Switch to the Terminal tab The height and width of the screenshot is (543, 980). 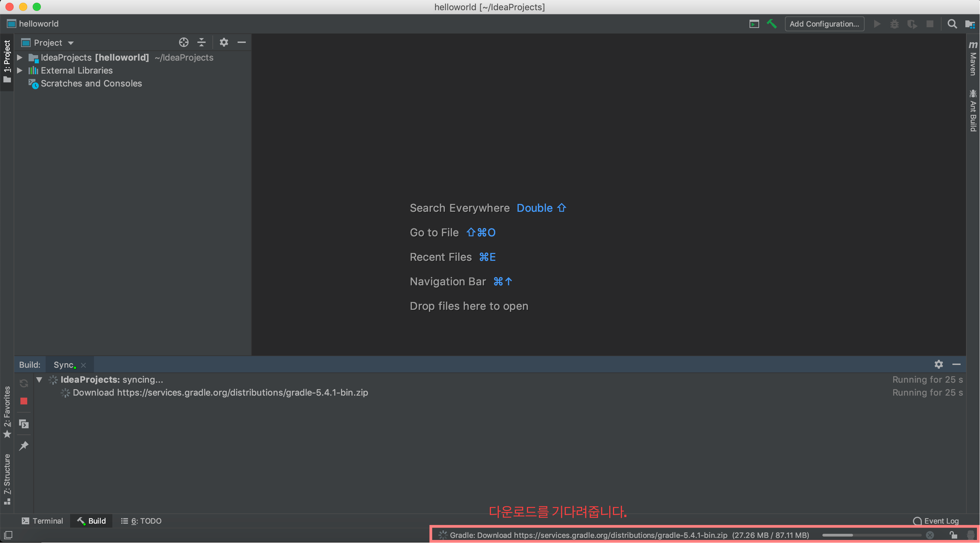(43, 521)
